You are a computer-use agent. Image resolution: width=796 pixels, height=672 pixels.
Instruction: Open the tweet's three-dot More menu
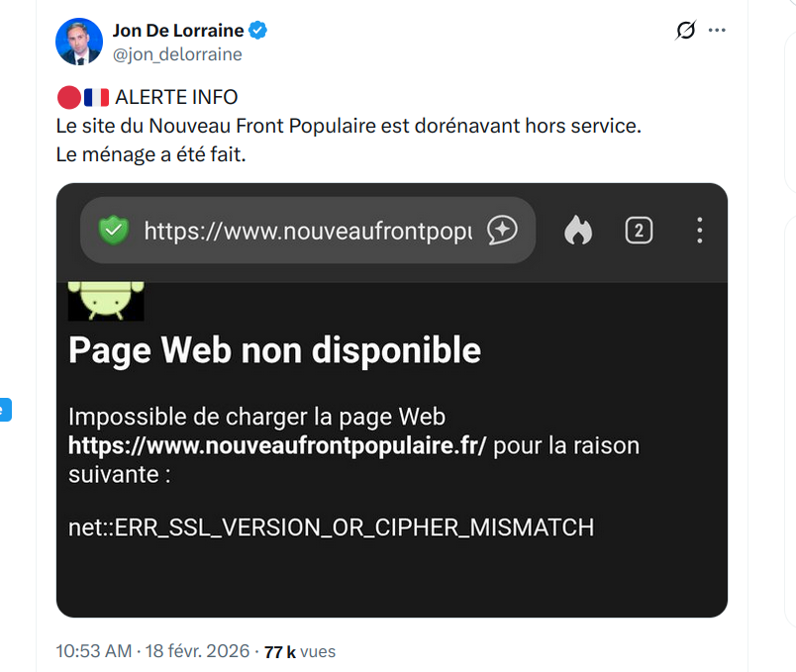718,31
